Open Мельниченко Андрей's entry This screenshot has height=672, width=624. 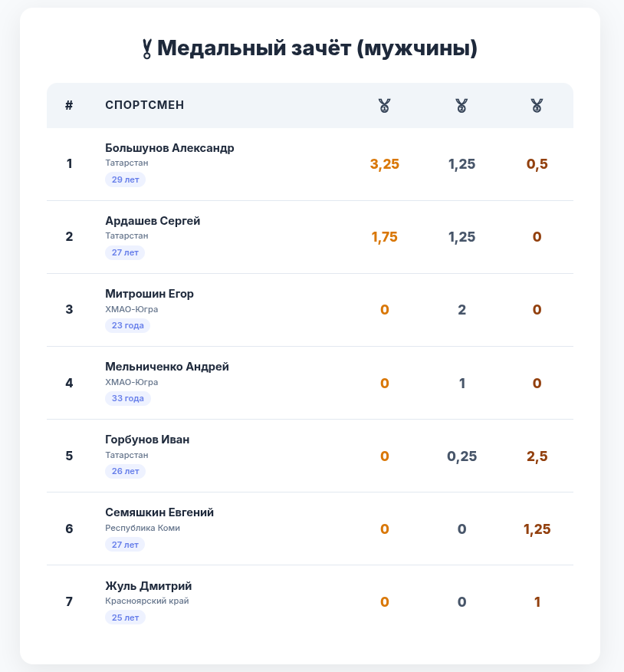click(x=167, y=367)
